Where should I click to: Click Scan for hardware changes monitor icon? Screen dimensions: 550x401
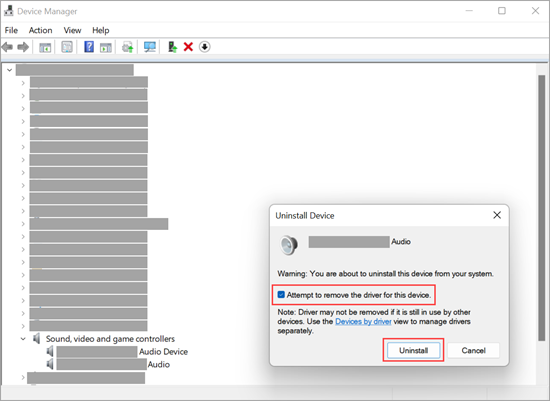click(x=150, y=47)
